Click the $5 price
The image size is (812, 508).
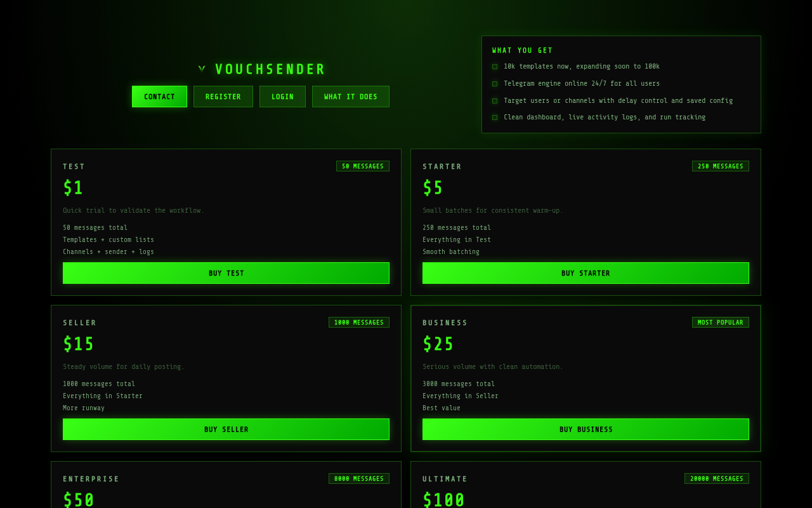[x=433, y=188]
